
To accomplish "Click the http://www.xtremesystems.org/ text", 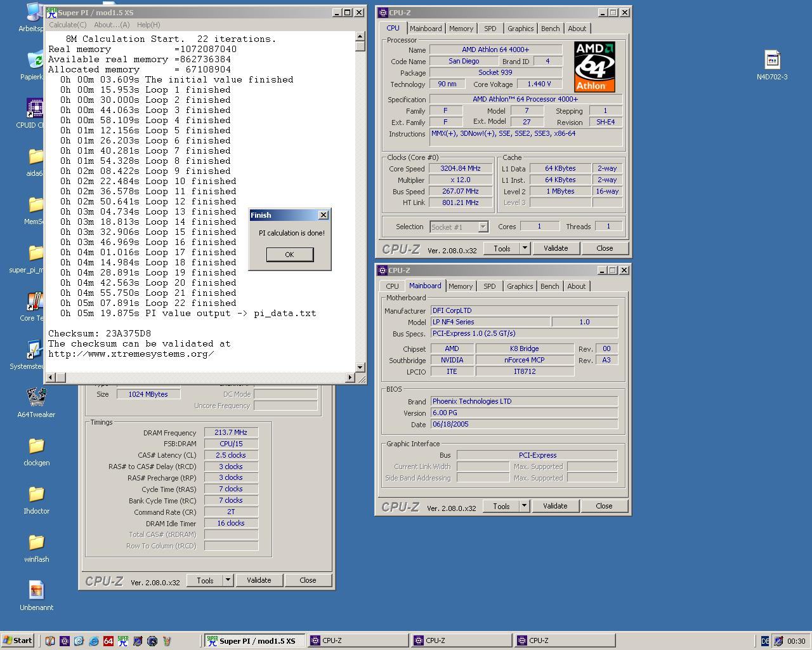I will point(131,354).
